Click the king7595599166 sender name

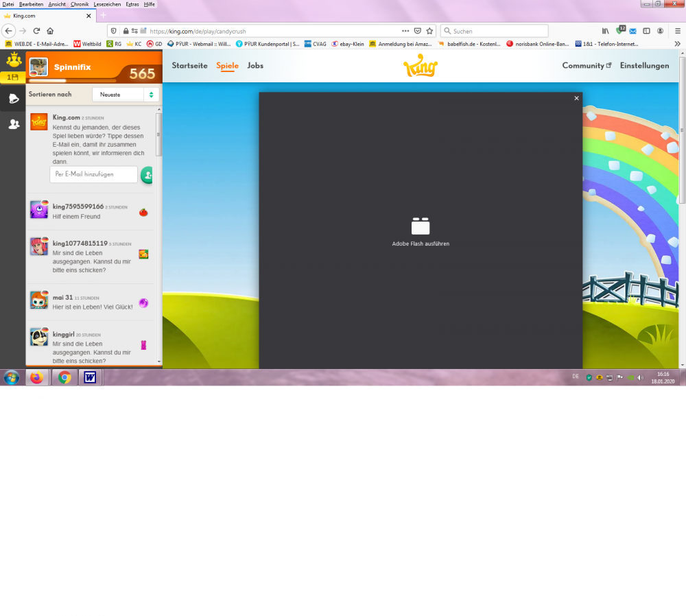pyautogui.click(x=78, y=206)
